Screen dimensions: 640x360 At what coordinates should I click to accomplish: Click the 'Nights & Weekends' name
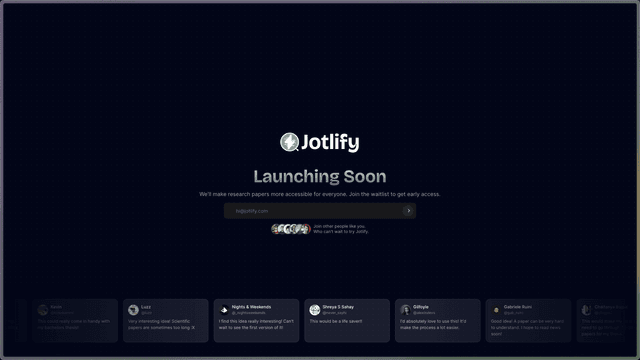click(x=251, y=307)
